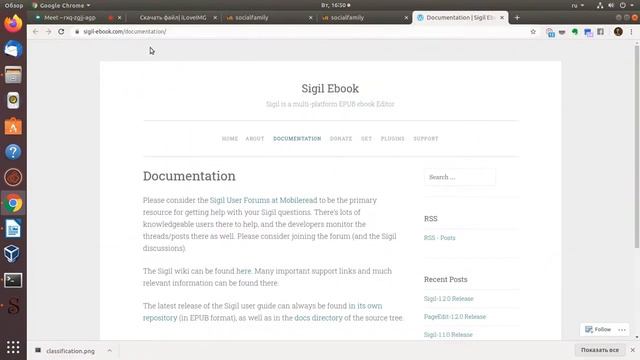Click the browser forward arrow
The width and height of the screenshot is (640, 360).
click(x=48, y=31)
